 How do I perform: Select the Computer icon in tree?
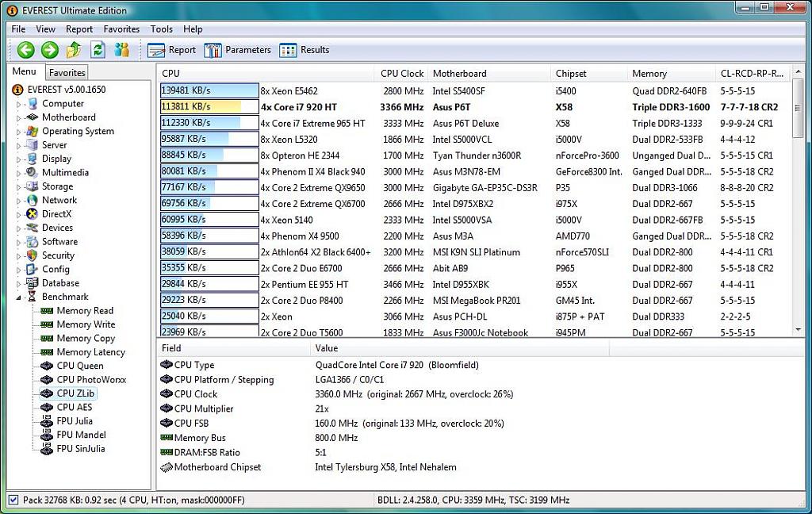tap(32, 104)
